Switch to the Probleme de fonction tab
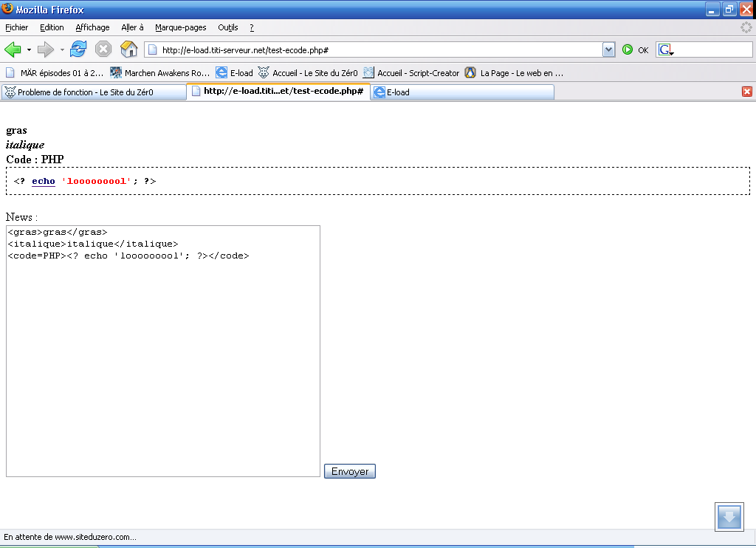 92,91
